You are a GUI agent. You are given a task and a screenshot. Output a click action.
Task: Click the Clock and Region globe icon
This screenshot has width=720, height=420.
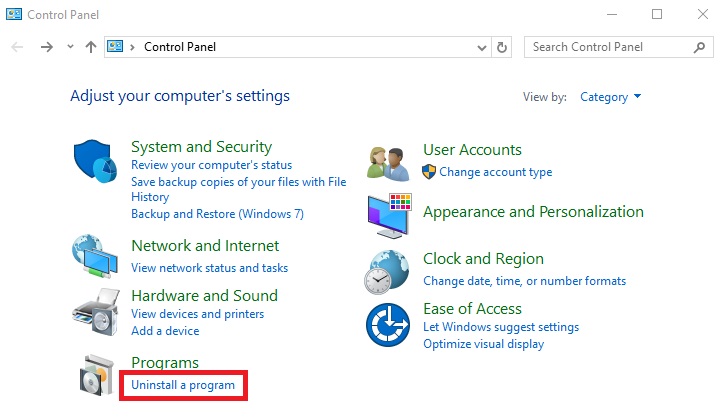(x=388, y=269)
